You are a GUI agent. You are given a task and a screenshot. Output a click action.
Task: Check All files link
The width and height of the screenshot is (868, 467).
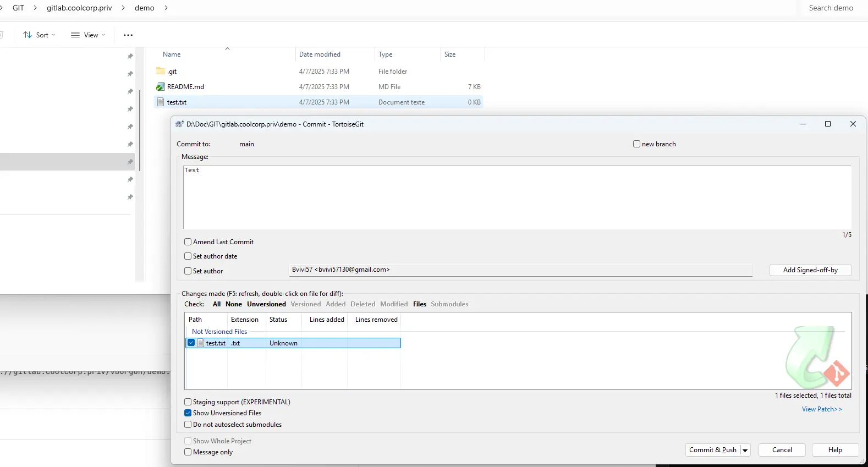(217, 304)
